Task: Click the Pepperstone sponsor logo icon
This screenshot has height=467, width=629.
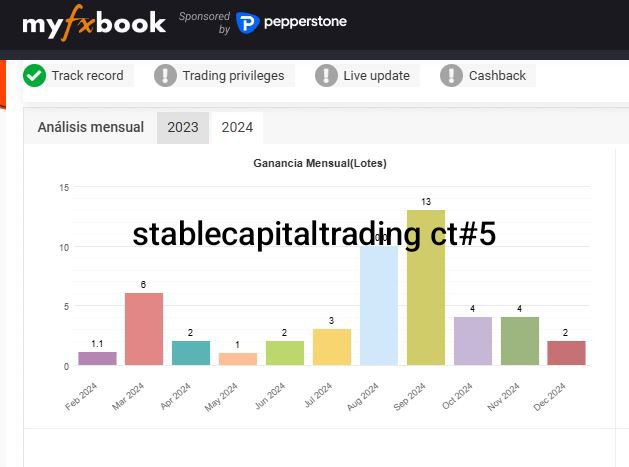Action: pos(247,22)
